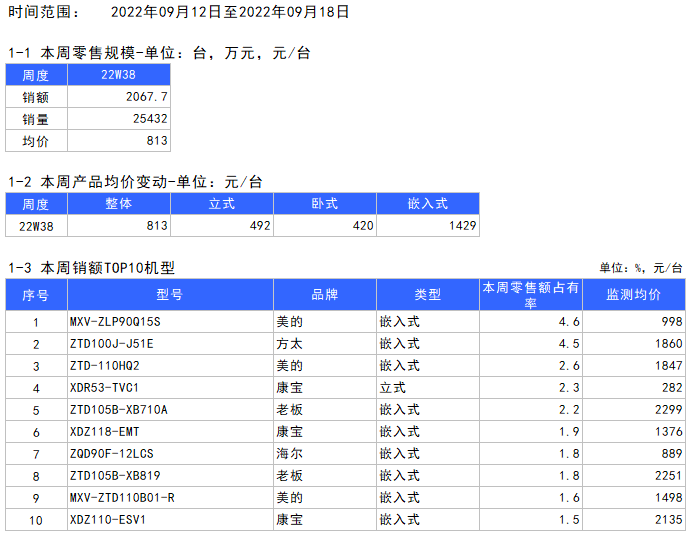Click the unit note 单位:%, 元/台

tap(641, 268)
